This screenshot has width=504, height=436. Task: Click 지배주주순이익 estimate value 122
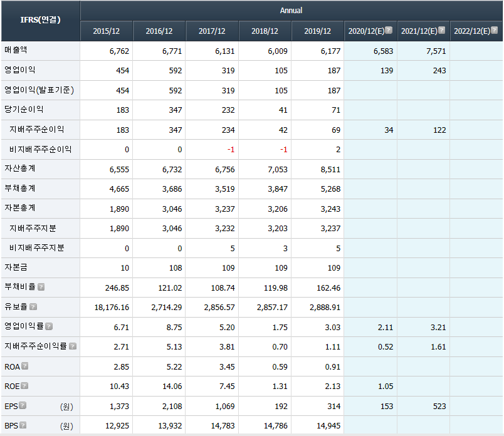click(x=439, y=130)
